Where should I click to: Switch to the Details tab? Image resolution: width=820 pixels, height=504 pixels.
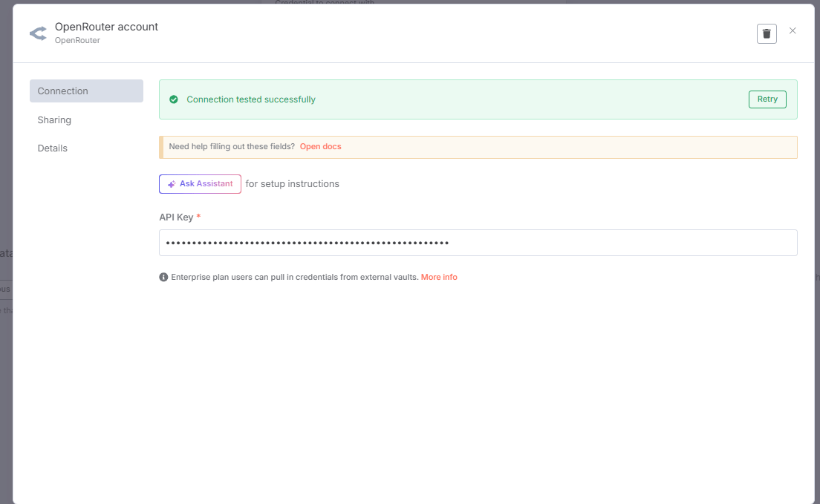[x=52, y=148]
